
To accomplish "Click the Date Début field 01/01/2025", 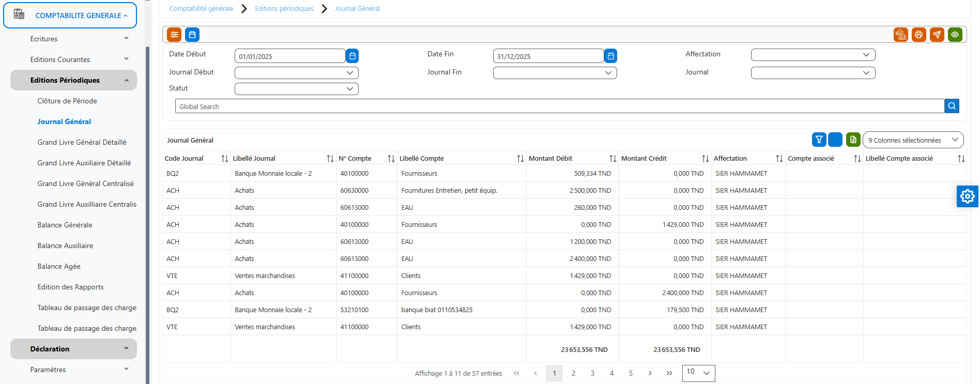I will click(x=290, y=56).
